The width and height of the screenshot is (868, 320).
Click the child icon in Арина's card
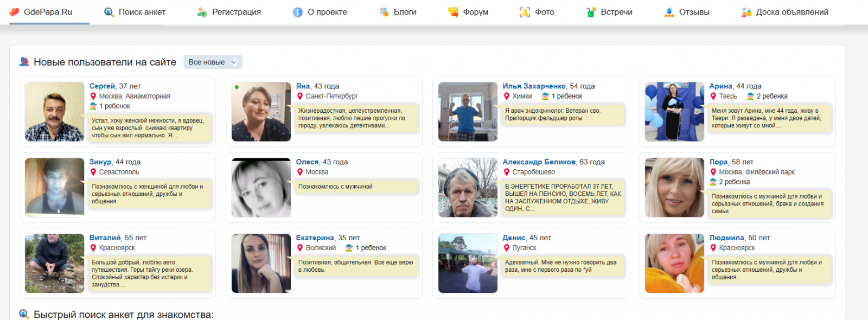[x=751, y=96]
